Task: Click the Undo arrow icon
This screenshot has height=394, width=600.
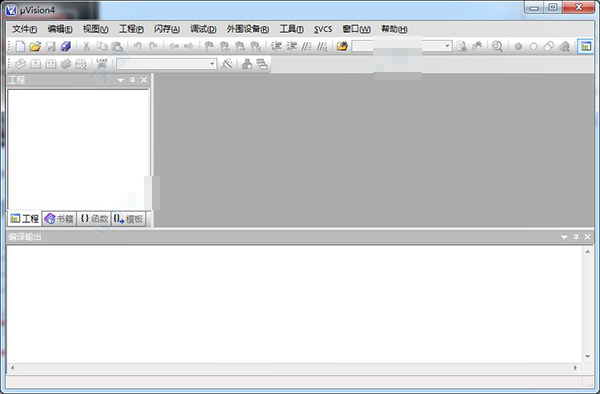Action: 137,46
